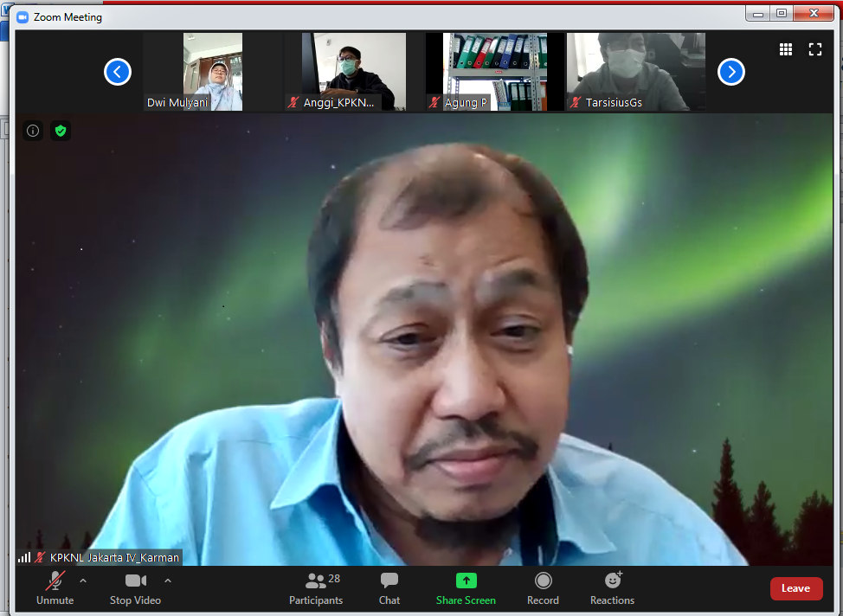
Task: Start recording the meeting
Action: [x=543, y=588]
